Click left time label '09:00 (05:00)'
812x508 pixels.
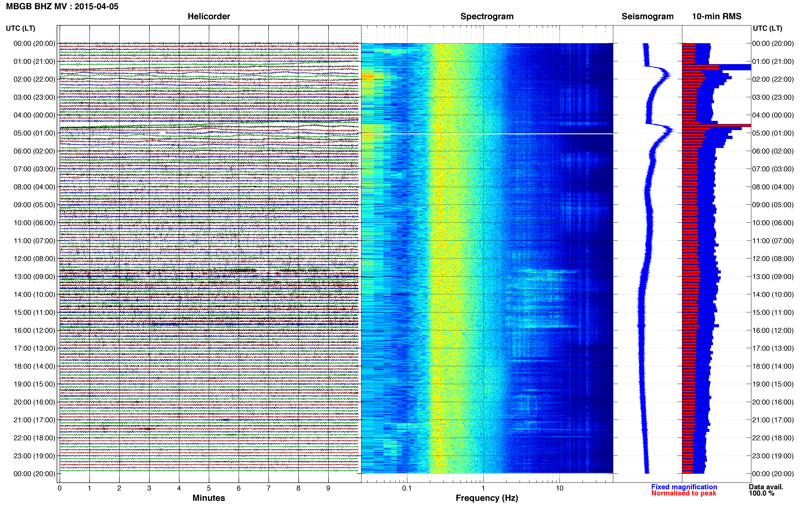[34, 205]
